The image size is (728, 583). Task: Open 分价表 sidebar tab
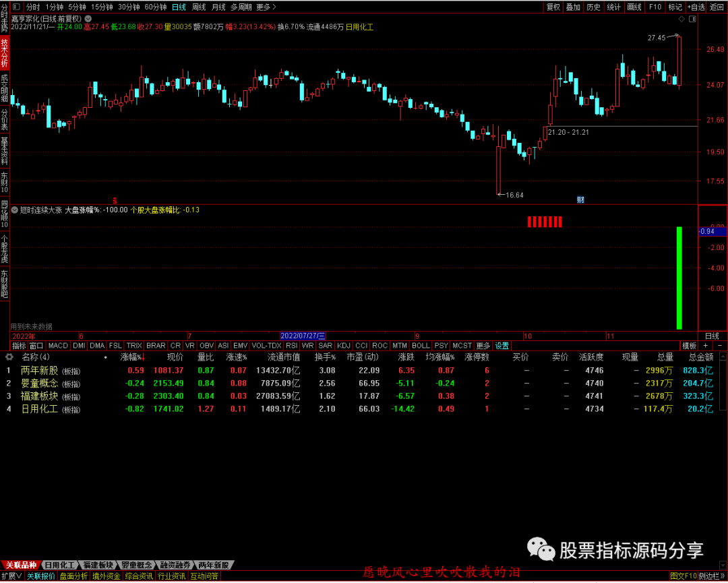[4, 120]
